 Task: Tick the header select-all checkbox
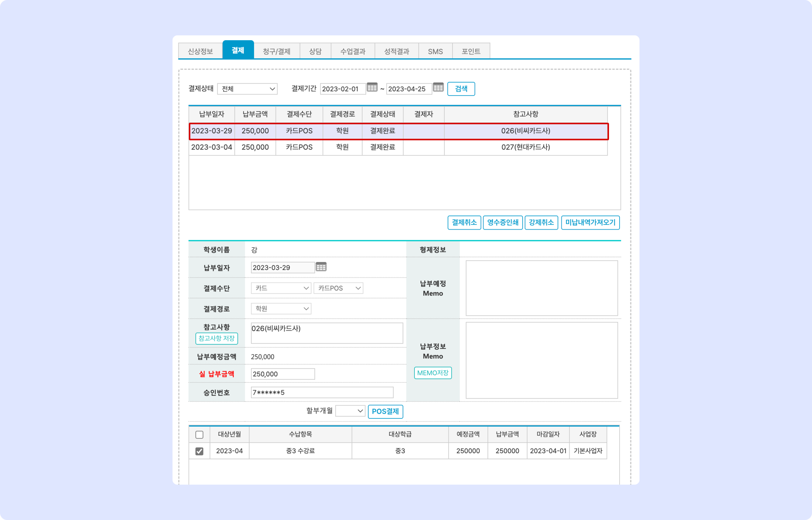[199, 435]
